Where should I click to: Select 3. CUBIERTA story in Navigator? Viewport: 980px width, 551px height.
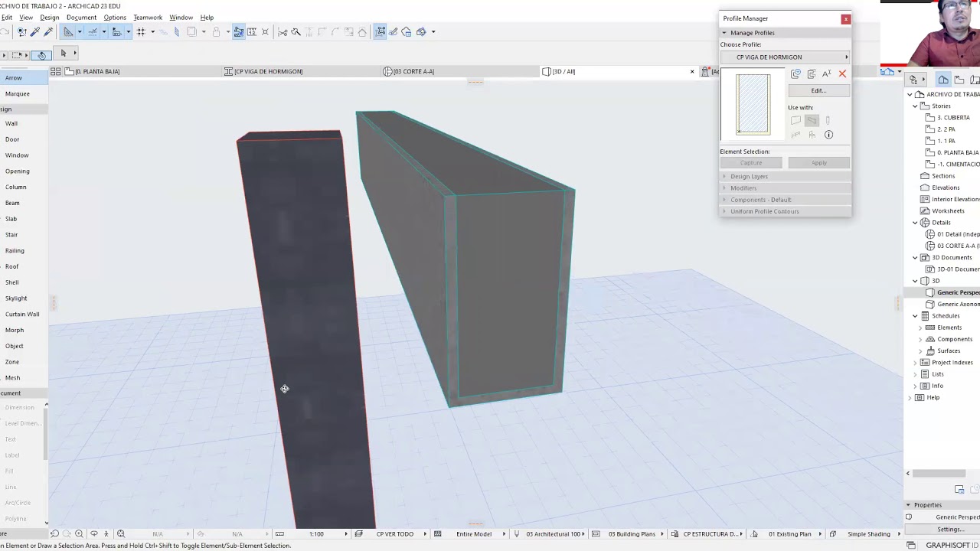coord(953,118)
